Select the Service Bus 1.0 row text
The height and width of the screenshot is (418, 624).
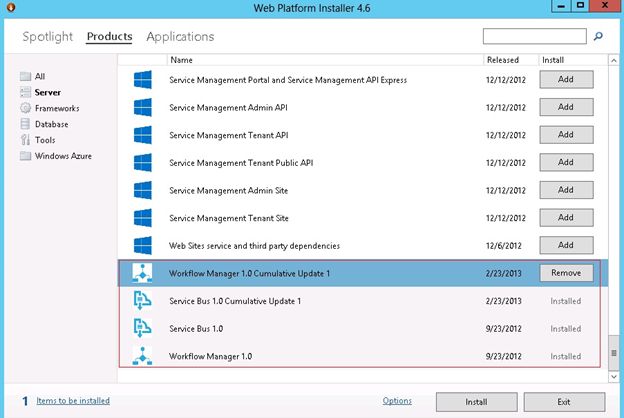click(x=196, y=329)
